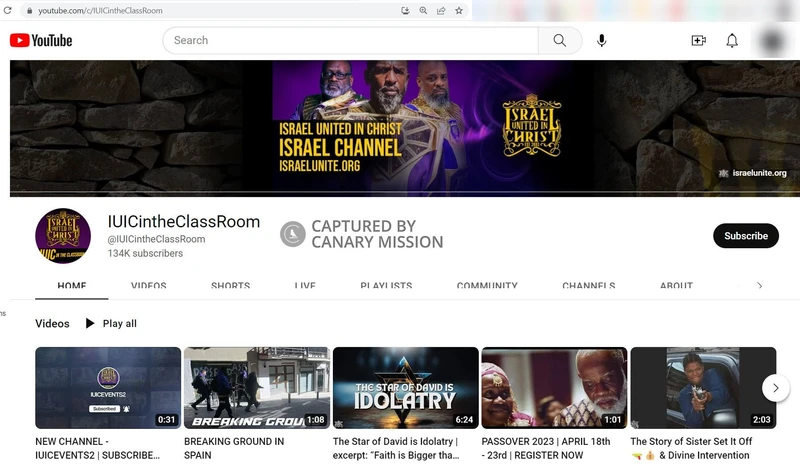
Task: Show next videos with carousel arrow
Action: 776,388
